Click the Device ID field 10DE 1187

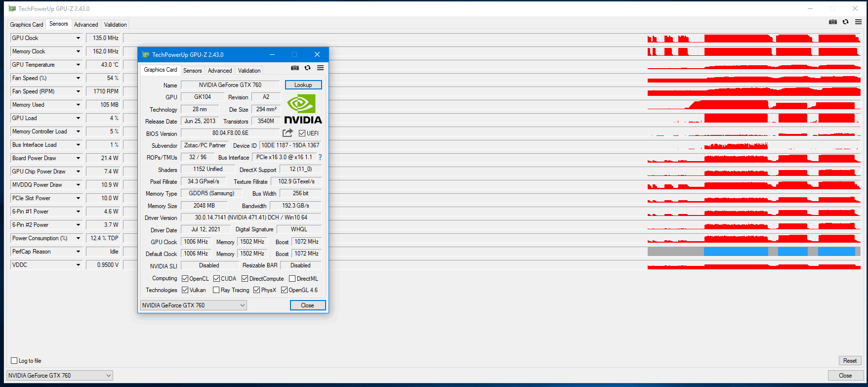click(x=290, y=145)
